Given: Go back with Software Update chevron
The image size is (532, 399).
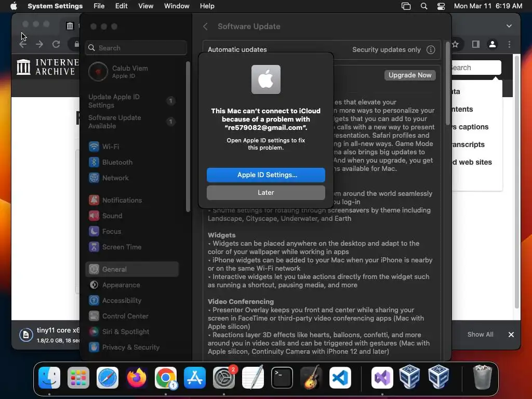Looking at the screenshot, I should 205,26.
